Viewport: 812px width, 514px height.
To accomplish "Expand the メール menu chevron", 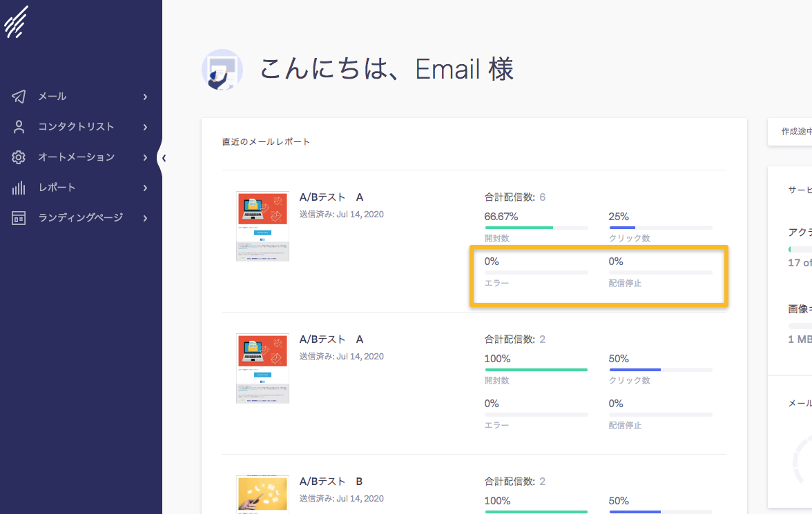I will pyautogui.click(x=145, y=97).
